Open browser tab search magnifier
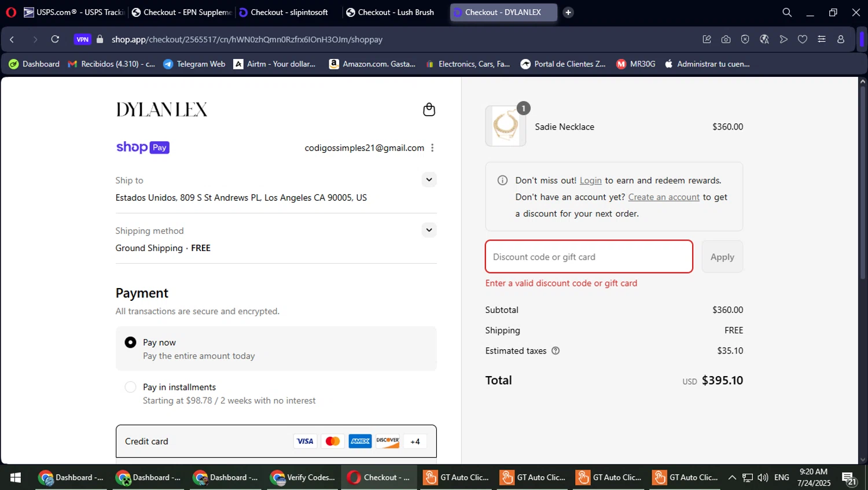This screenshot has width=868, height=490. 787,12
